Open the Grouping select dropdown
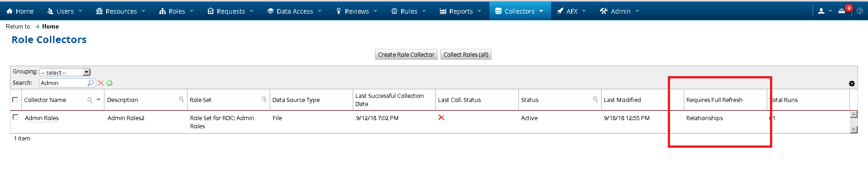 65,73
